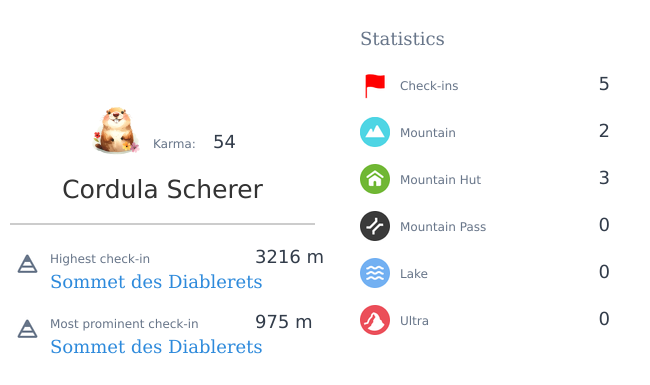Click the marmot avatar image
This screenshot has height=385, width=650.
(116, 130)
